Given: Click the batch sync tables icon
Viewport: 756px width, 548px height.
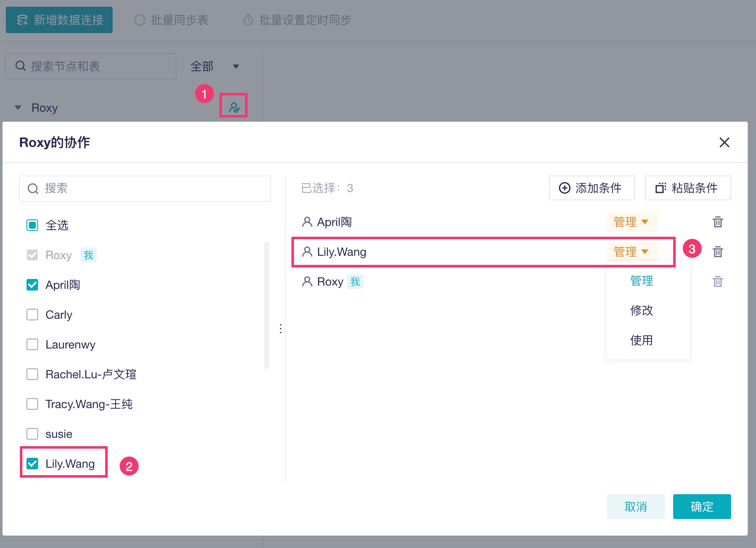Looking at the screenshot, I should (140, 20).
